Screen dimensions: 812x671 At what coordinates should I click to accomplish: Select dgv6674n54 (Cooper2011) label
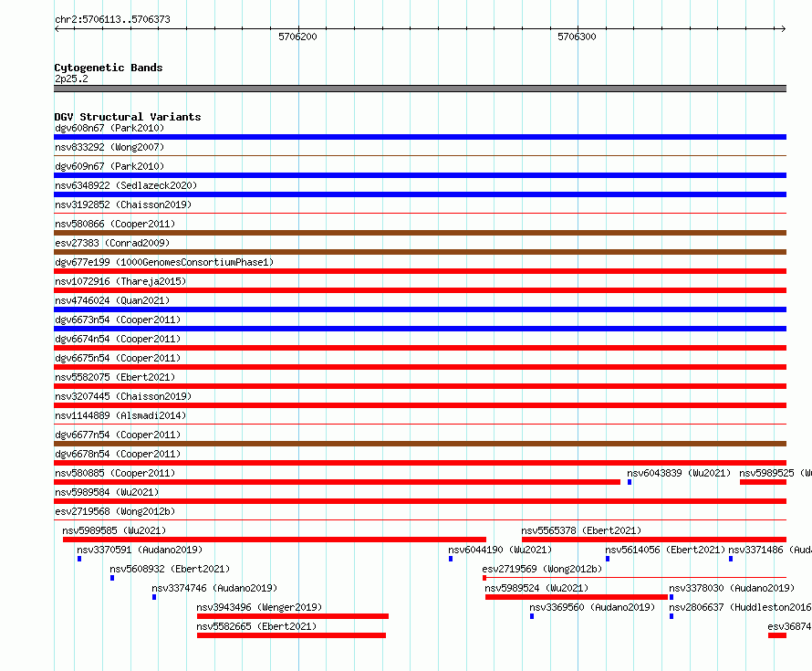point(118,339)
